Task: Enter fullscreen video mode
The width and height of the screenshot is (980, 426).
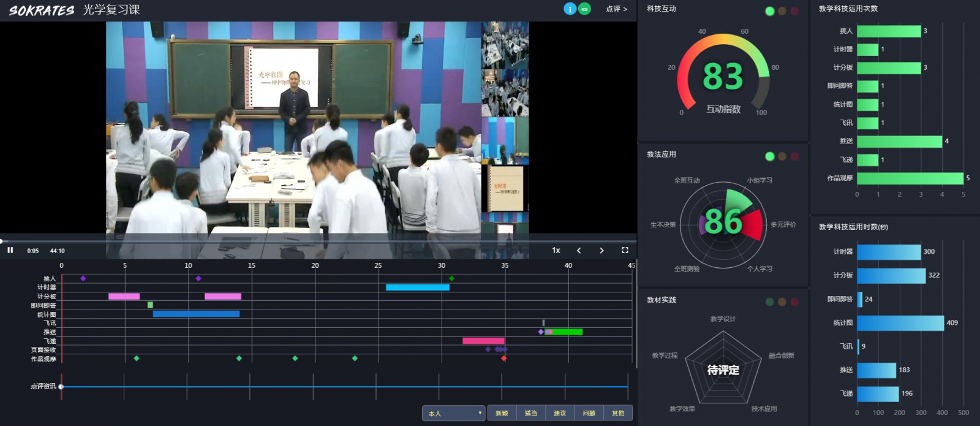Action: tap(625, 250)
